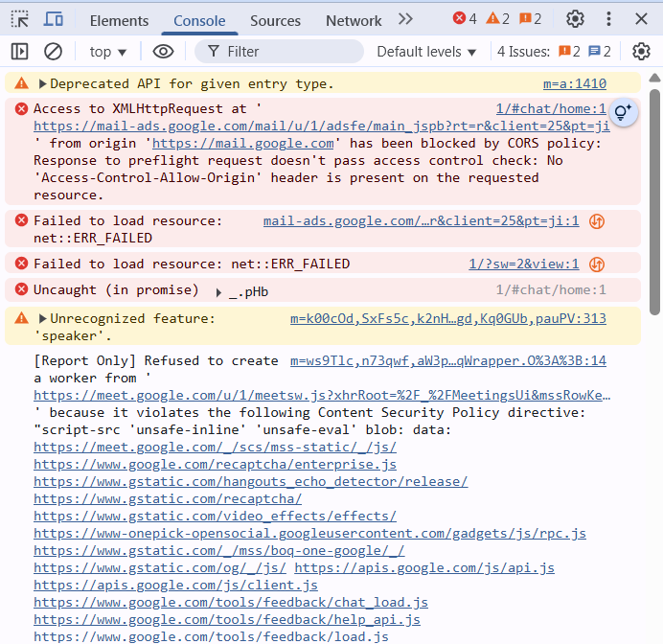The width and height of the screenshot is (663, 644).
Task: Toggle the device toolbar icon
Action: click(54, 19)
